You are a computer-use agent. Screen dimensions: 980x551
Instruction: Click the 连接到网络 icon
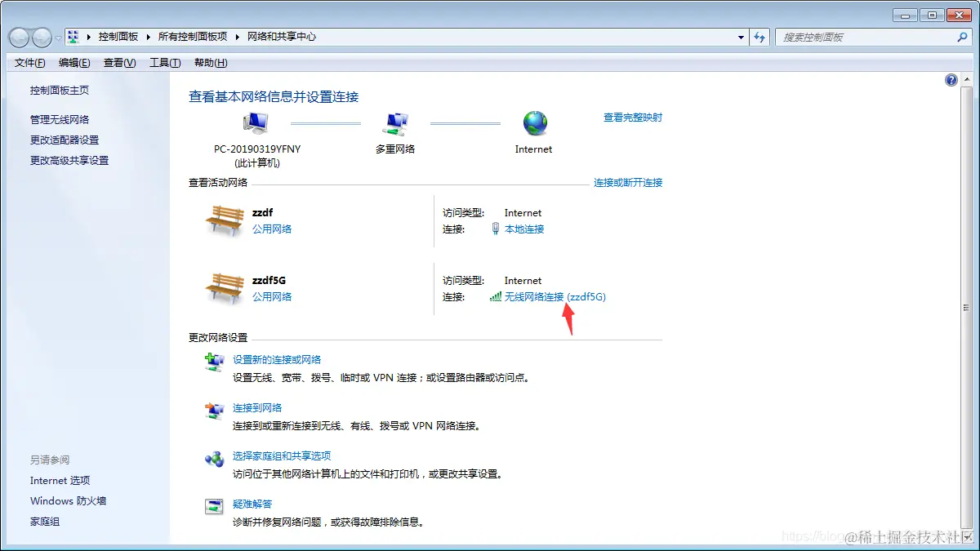(213, 410)
